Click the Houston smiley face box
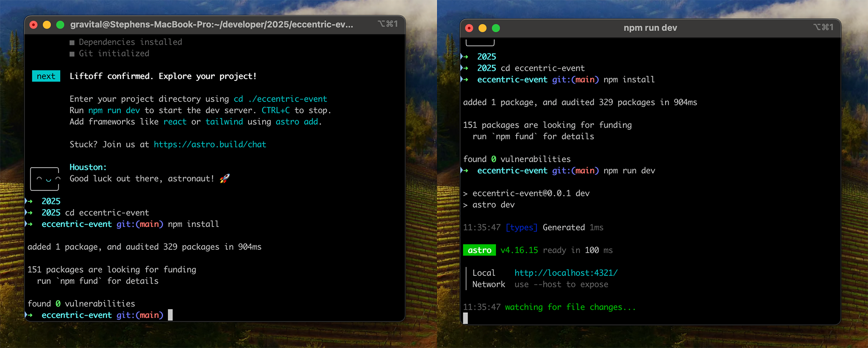Screen dimensions: 868x348 [45, 179]
